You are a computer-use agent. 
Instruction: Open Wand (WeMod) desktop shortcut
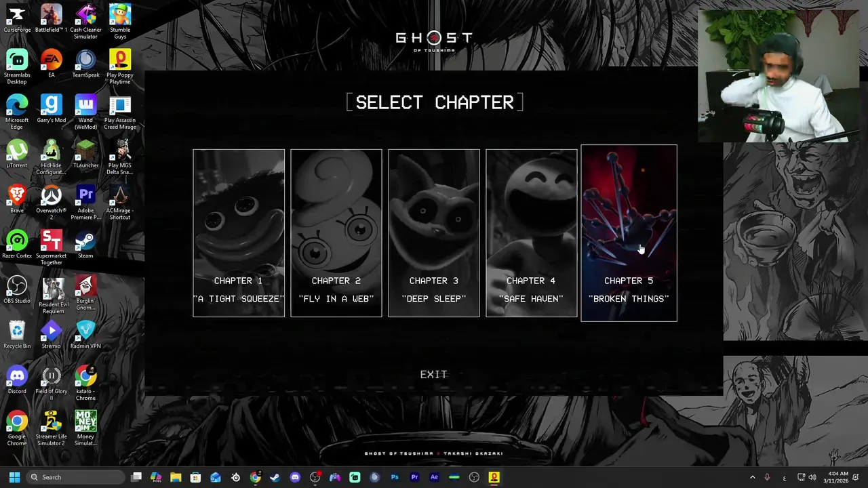point(85,112)
